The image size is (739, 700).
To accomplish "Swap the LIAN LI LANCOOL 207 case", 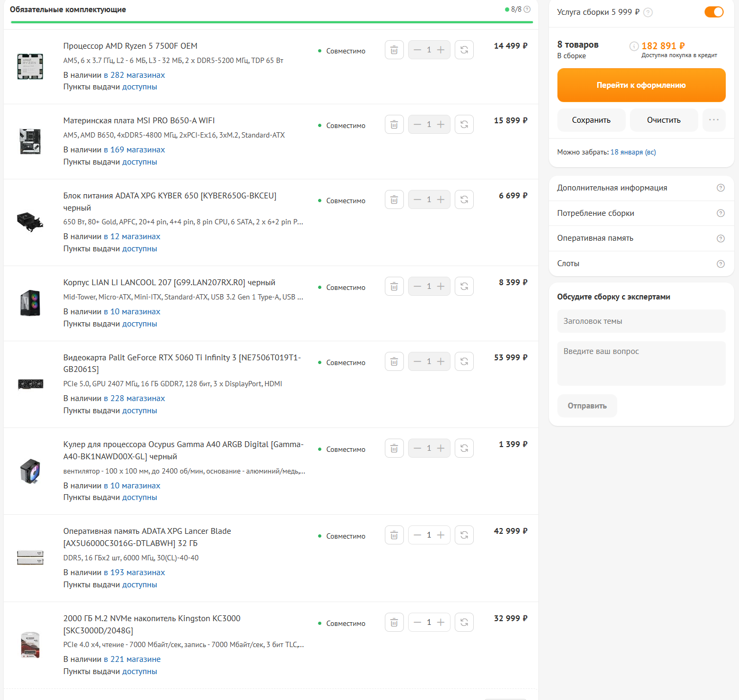I will 464,286.
